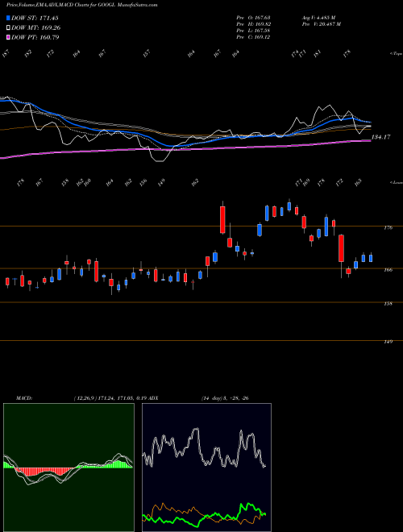Click the '<Lows' row label
The height and width of the screenshot is (532, 403).
coord(396,182)
